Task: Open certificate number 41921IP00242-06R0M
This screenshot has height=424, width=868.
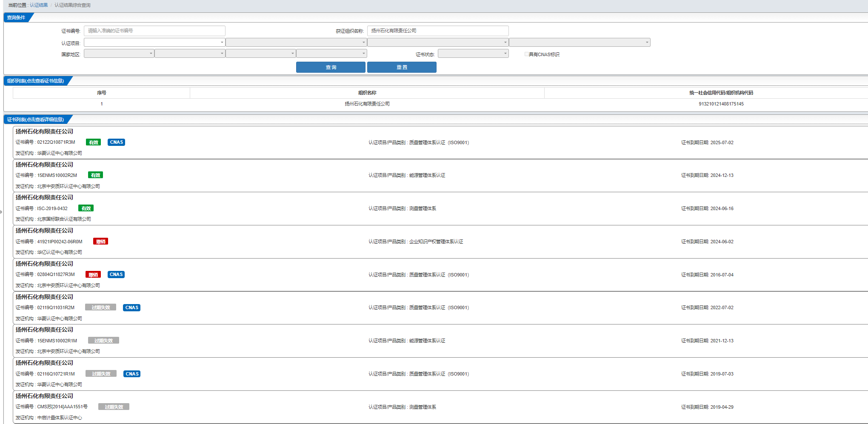Action: (60, 242)
